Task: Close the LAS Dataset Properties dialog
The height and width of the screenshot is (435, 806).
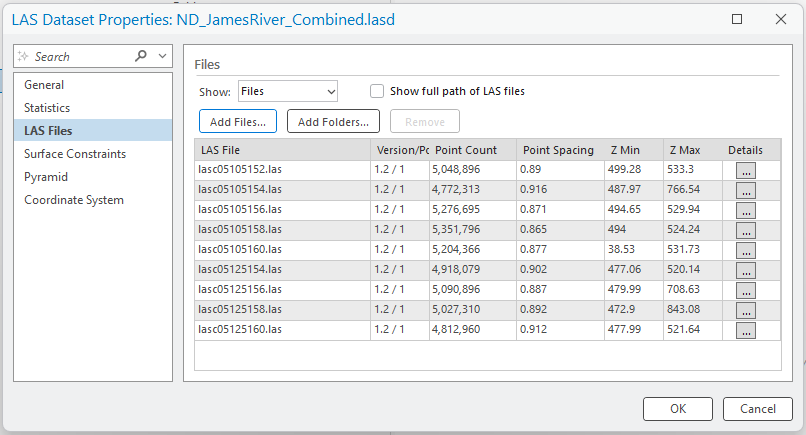Action: (780, 19)
